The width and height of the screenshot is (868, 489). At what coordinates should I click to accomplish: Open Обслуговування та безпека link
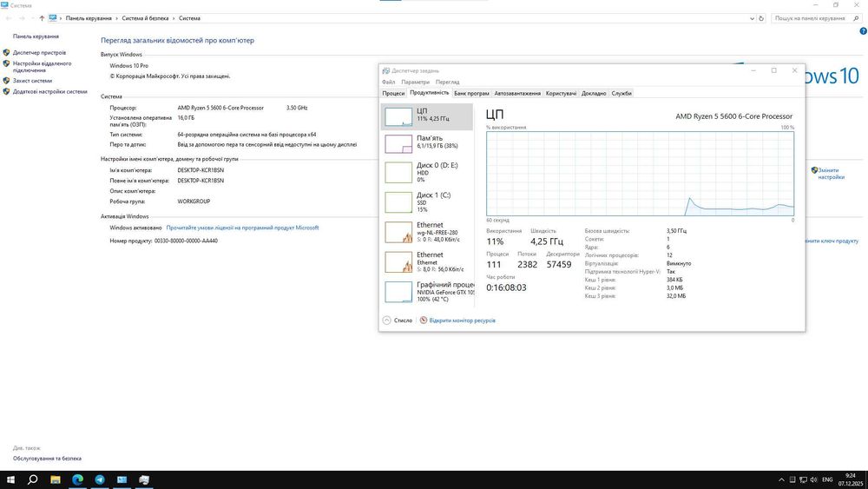point(47,459)
